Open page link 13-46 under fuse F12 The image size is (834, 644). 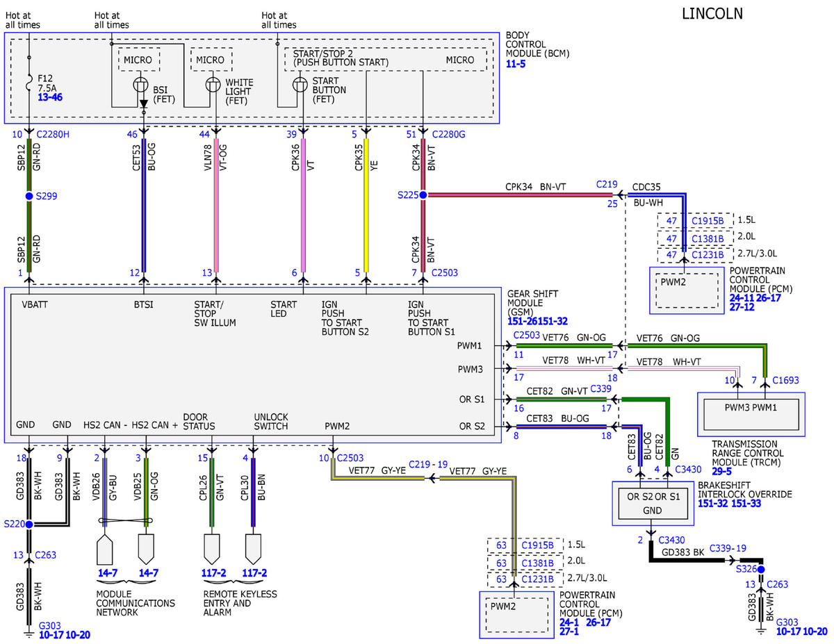[x=50, y=98]
